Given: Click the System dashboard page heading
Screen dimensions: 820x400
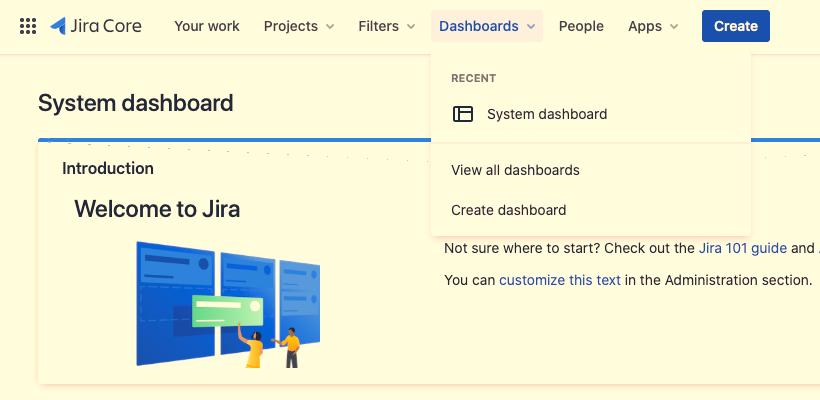Looking at the screenshot, I should click(x=135, y=103).
